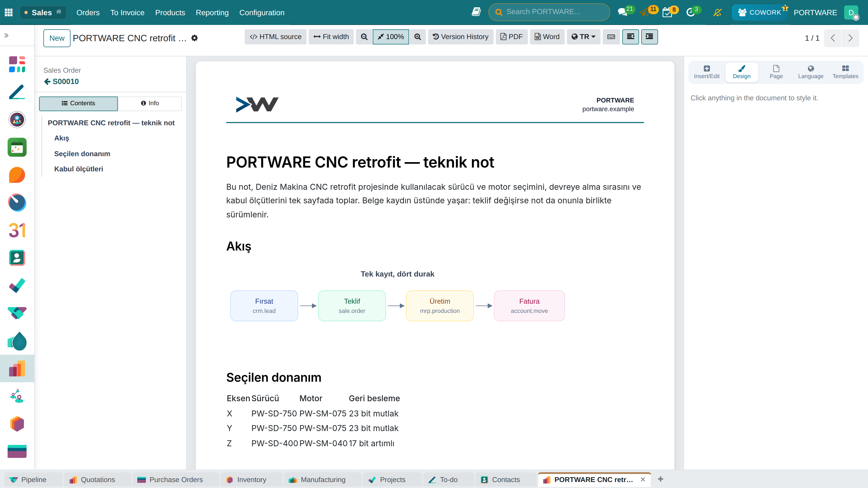Viewport: 868px width, 488px height.
Task: Open Version History
Action: pos(461,37)
